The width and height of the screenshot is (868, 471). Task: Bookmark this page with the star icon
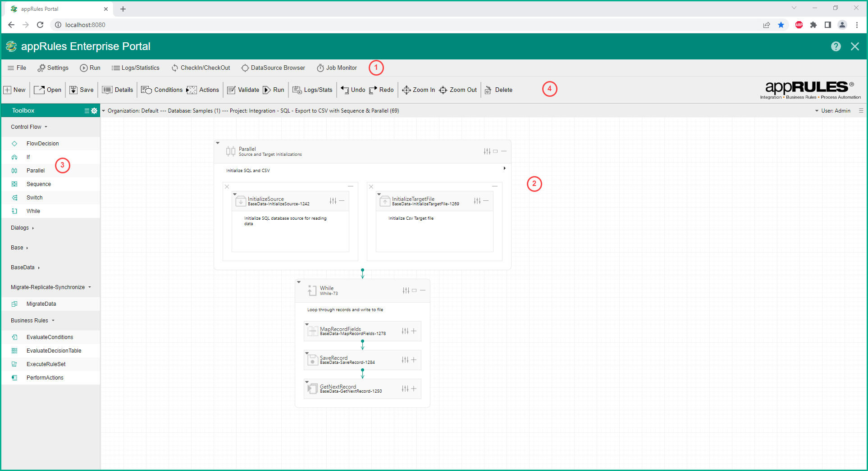click(x=781, y=25)
